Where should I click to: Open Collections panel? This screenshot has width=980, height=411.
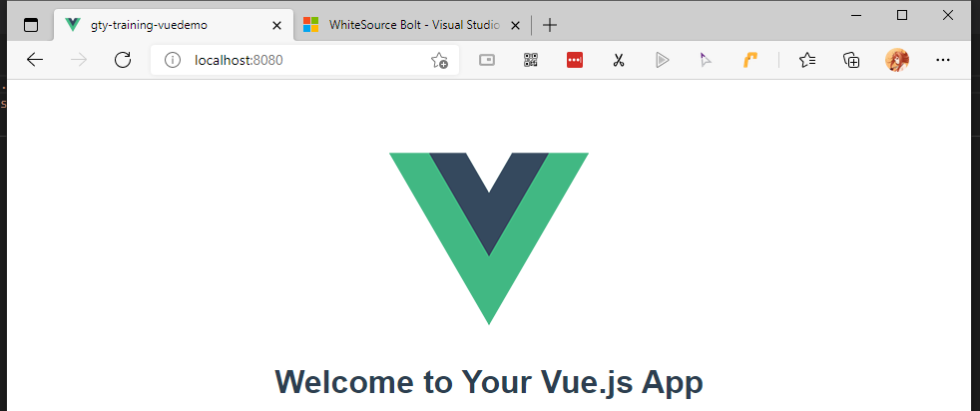(x=852, y=60)
